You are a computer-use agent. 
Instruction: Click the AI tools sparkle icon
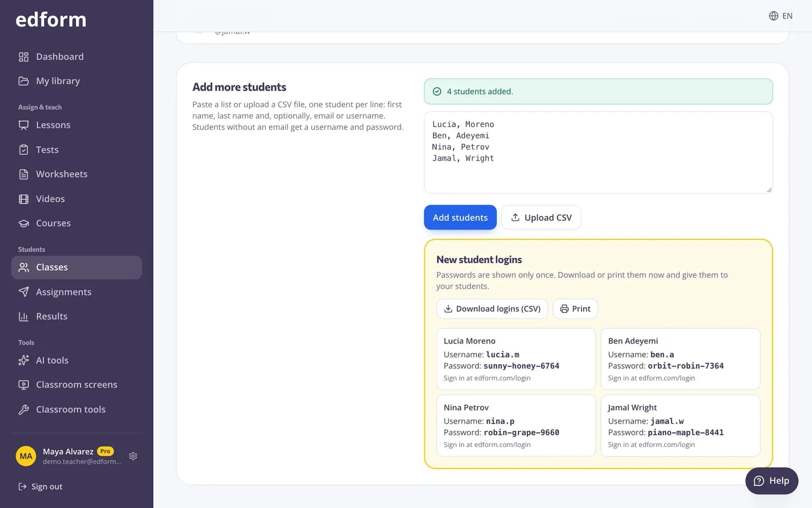pyautogui.click(x=23, y=360)
